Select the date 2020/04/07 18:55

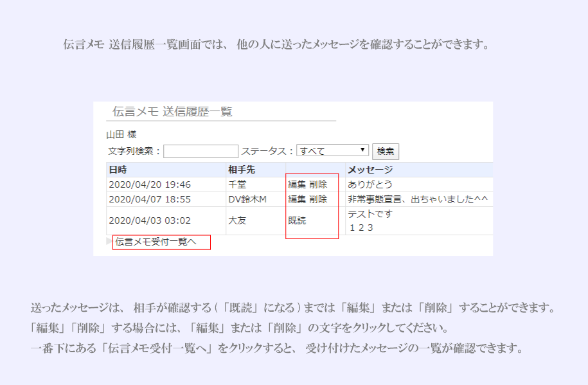click(x=150, y=199)
